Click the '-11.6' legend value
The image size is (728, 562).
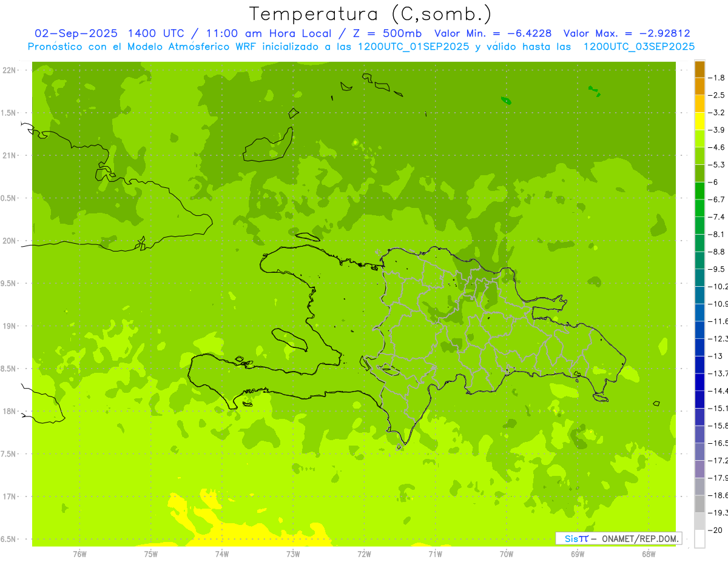point(718,321)
